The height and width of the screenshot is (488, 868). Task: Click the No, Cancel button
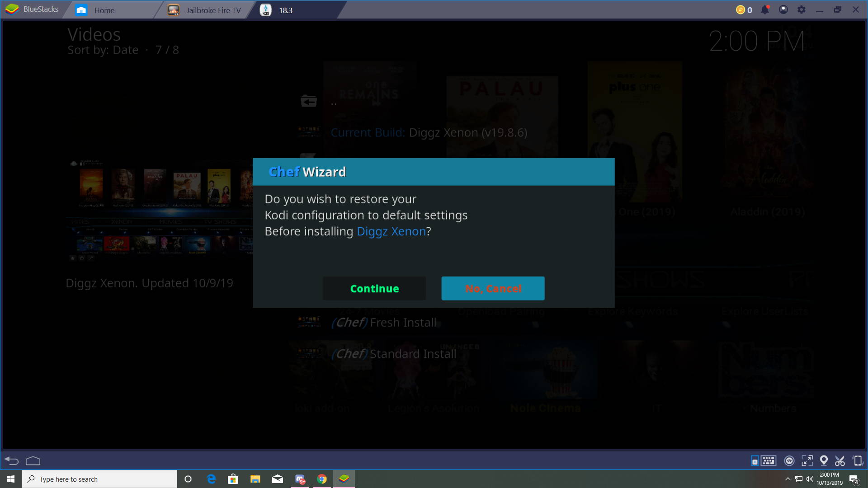click(493, 288)
